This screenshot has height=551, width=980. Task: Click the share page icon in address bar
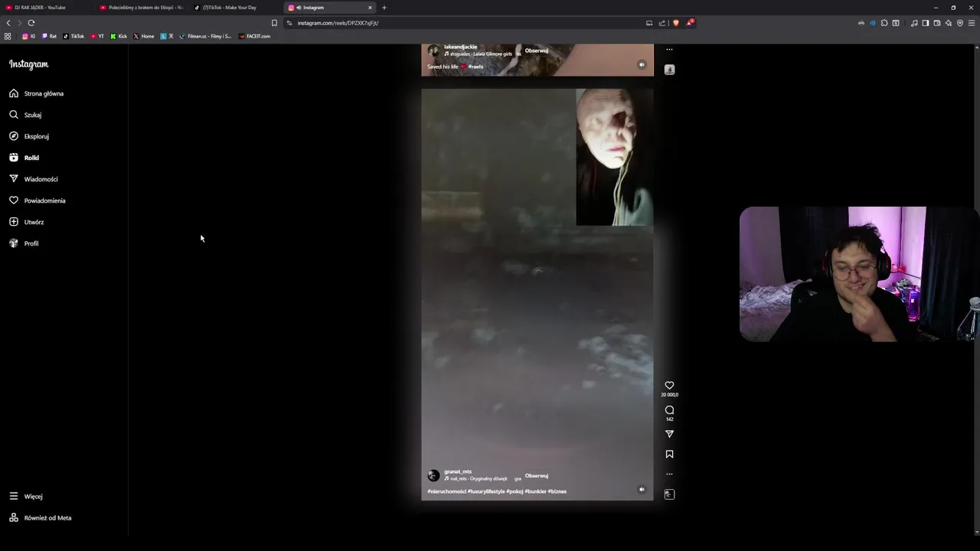click(662, 23)
